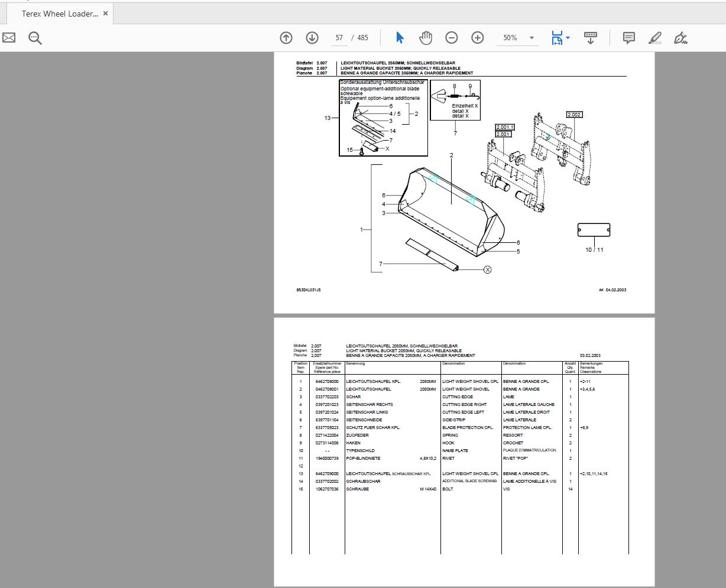Image resolution: width=726 pixels, height=588 pixels.
Task: Add a comment with the note icon
Action: (629, 38)
